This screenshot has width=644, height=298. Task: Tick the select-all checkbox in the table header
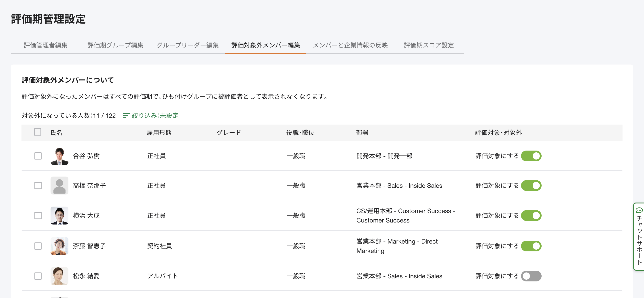(38, 132)
